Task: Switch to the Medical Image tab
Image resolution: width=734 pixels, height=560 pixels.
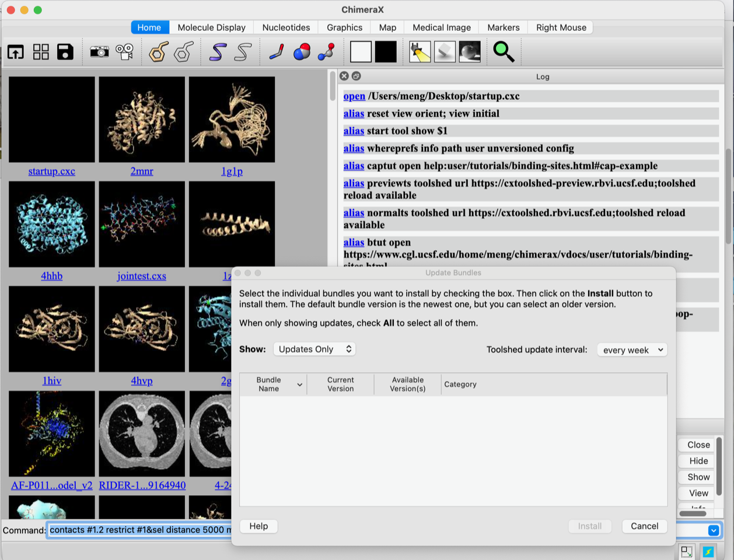Action: [x=441, y=27]
